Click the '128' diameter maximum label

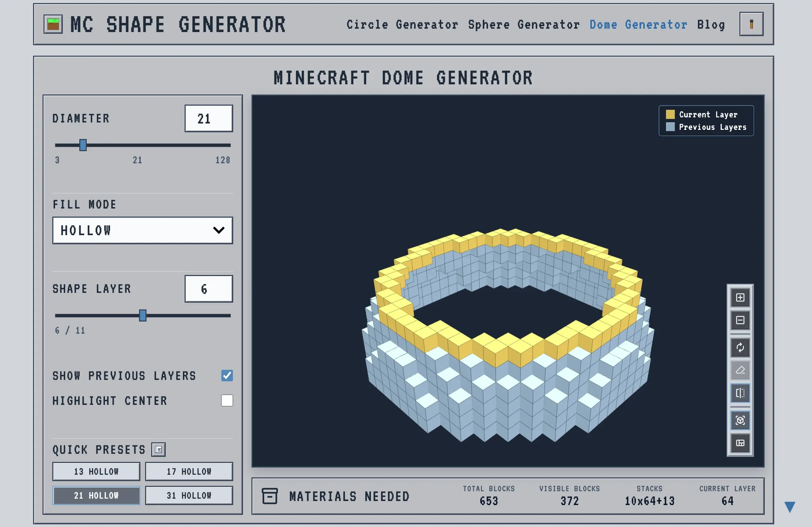(223, 160)
